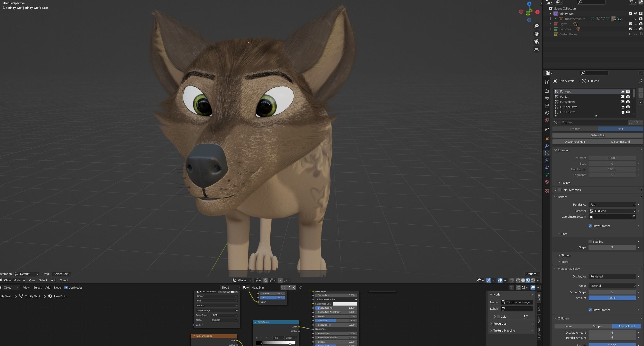
Task: Pin the properties editor context
Action: click(x=641, y=81)
